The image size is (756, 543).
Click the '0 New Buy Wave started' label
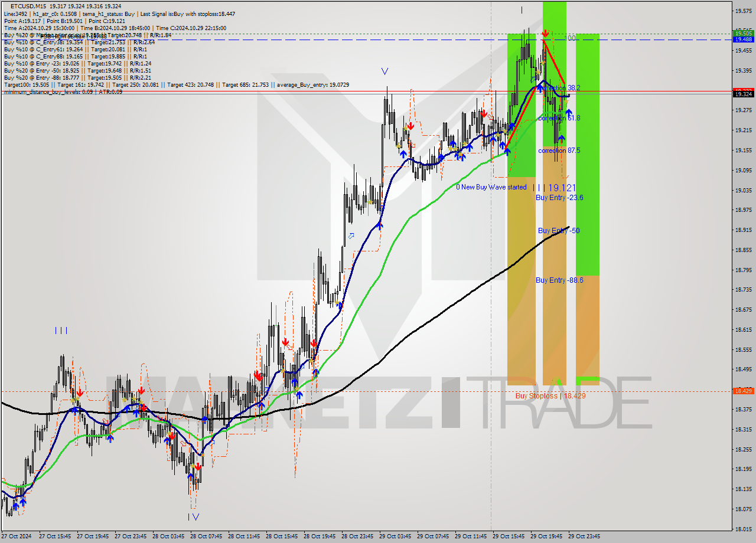click(491, 187)
